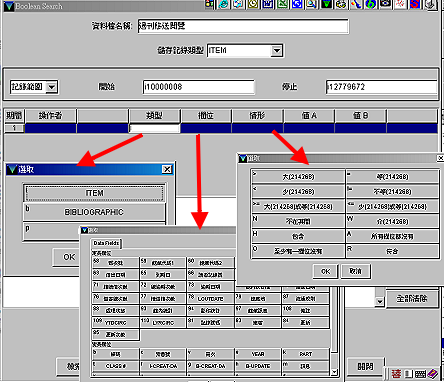Choose the B-UPDATE field button
The height and width of the screenshot is (382, 444).
point(258,366)
